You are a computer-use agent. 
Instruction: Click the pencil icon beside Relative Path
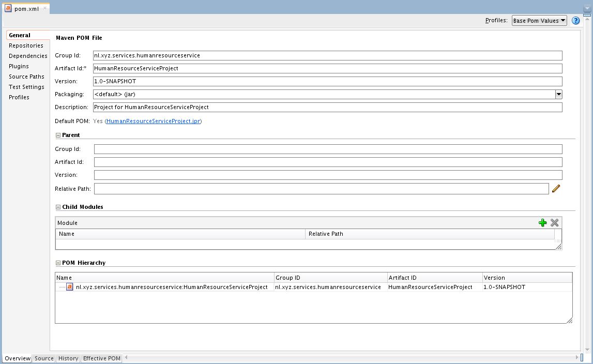tap(556, 189)
